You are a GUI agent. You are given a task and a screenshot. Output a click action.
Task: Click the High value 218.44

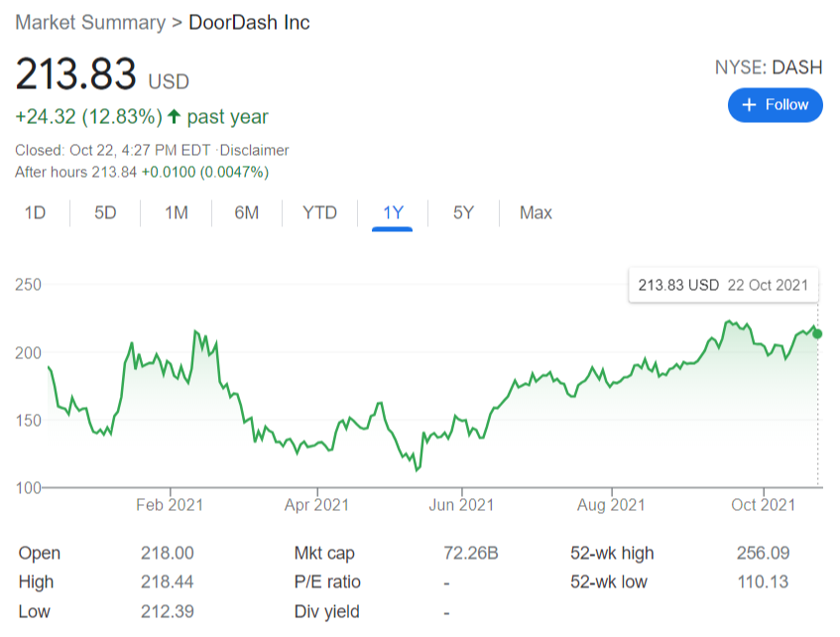click(168, 581)
